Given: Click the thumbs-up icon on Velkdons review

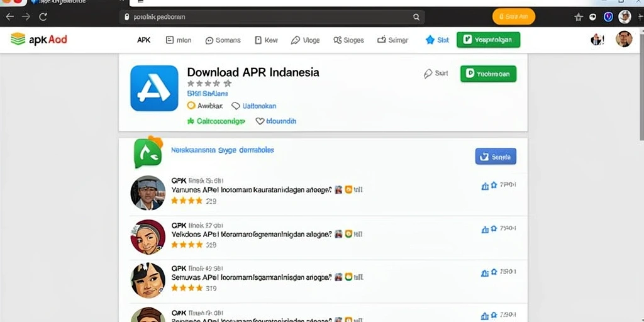Looking at the screenshot, I should pos(485,230).
